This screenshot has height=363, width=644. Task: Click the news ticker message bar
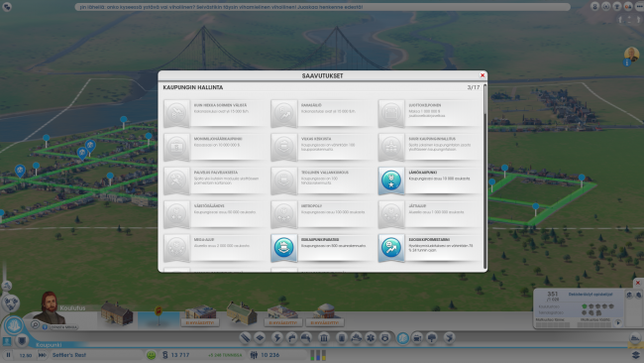(322, 7)
